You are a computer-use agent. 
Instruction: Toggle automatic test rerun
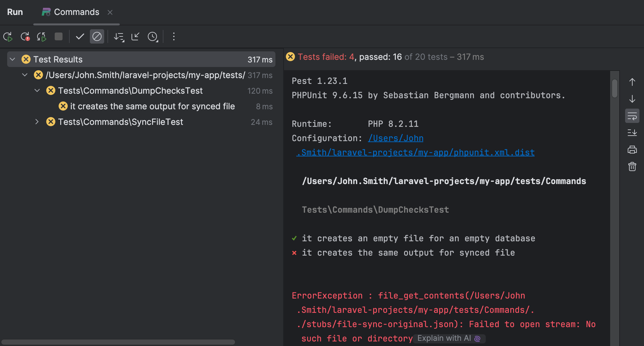coord(41,36)
